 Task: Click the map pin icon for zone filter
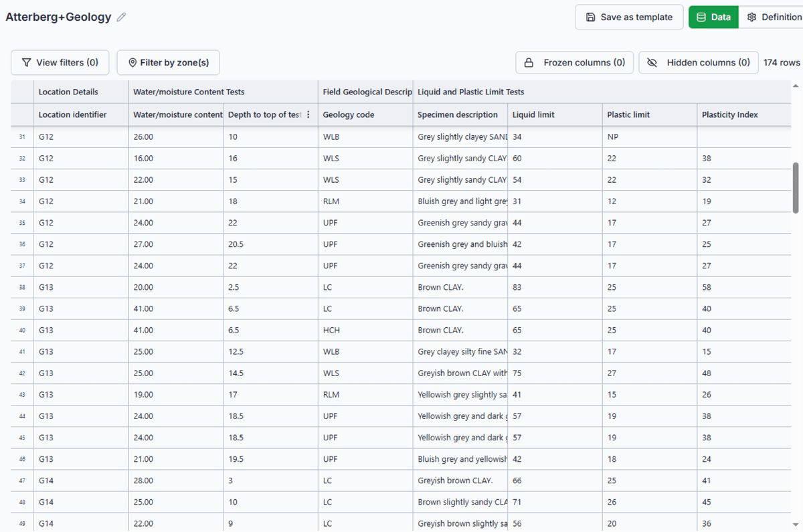[x=132, y=62]
